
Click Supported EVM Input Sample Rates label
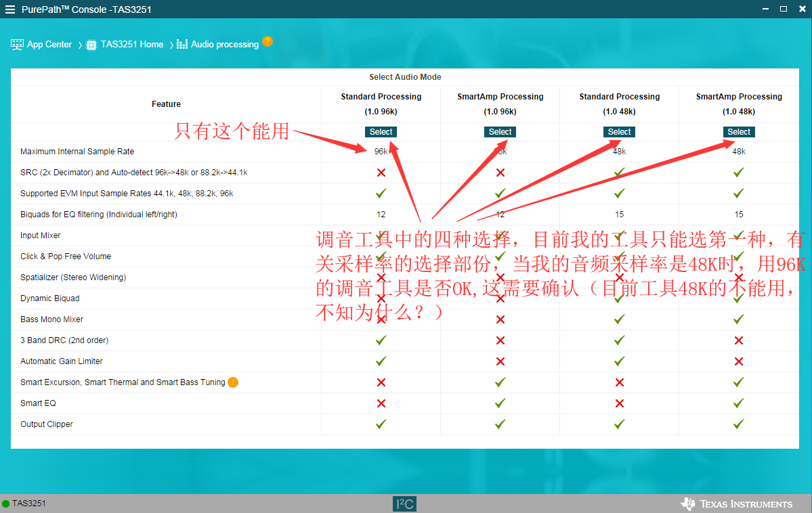point(127,194)
